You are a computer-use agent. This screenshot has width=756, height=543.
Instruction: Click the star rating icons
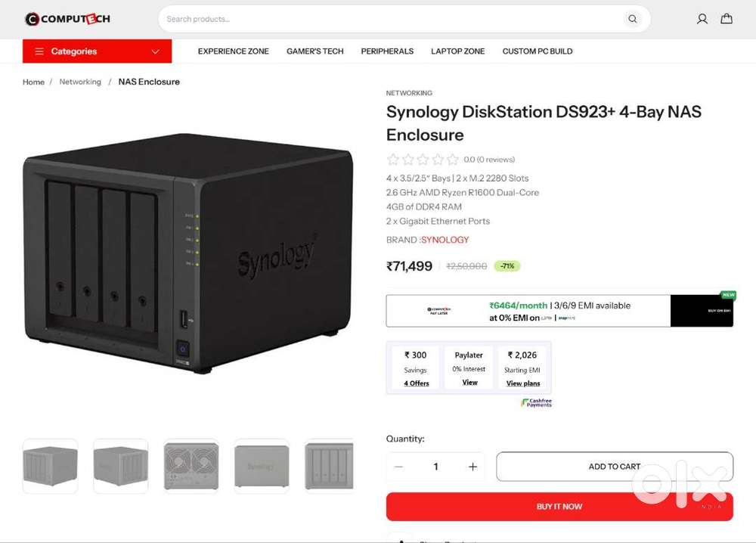pyautogui.click(x=423, y=159)
